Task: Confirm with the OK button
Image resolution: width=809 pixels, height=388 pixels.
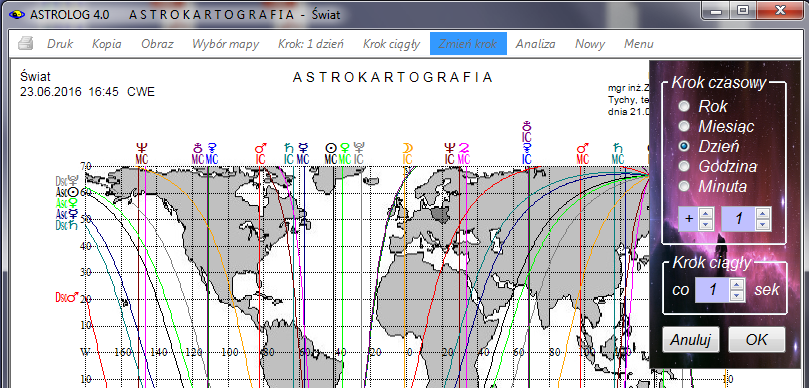Action: pyautogui.click(x=756, y=340)
